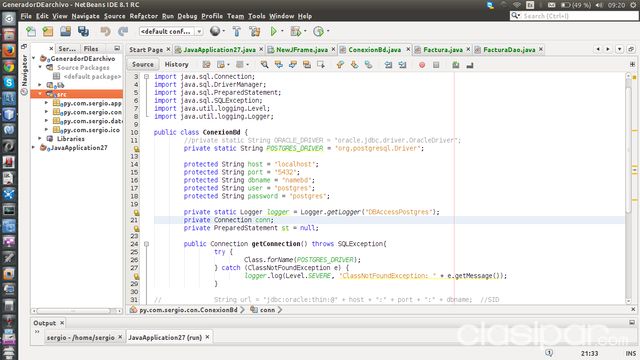Viewport: 640px width, 360px height.
Task: Click the New File toolbar icon
Action: [x=31, y=31]
